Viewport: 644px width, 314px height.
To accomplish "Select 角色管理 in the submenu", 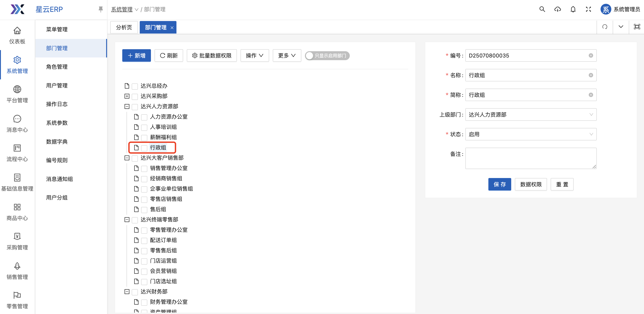I will pyautogui.click(x=57, y=67).
